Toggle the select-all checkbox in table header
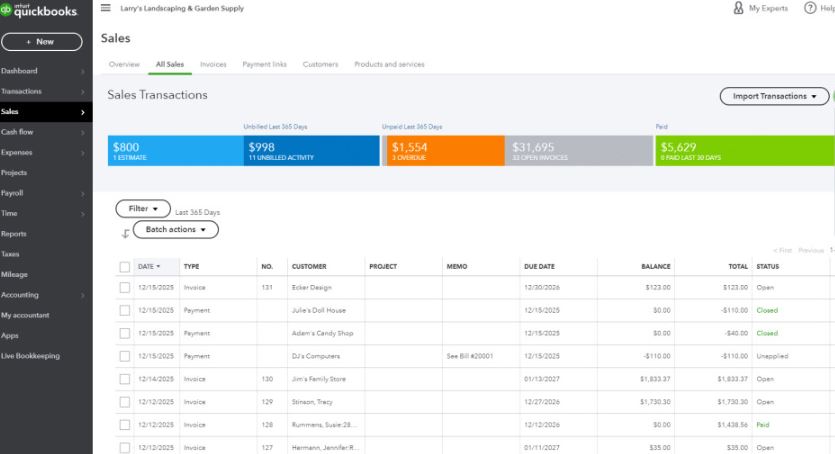Screen dimensions: 835x454 pos(125,267)
